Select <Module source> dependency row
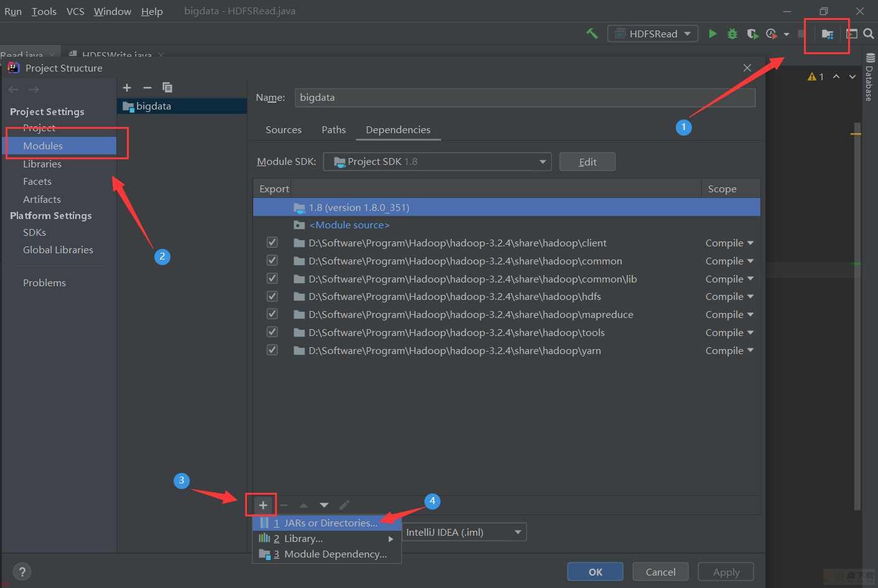The width and height of the screenshot is (878, 588). [x=507, y=225]
